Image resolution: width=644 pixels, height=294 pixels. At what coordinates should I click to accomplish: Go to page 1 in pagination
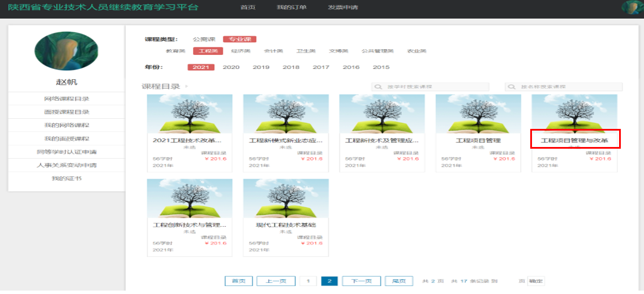pos(308,281)
